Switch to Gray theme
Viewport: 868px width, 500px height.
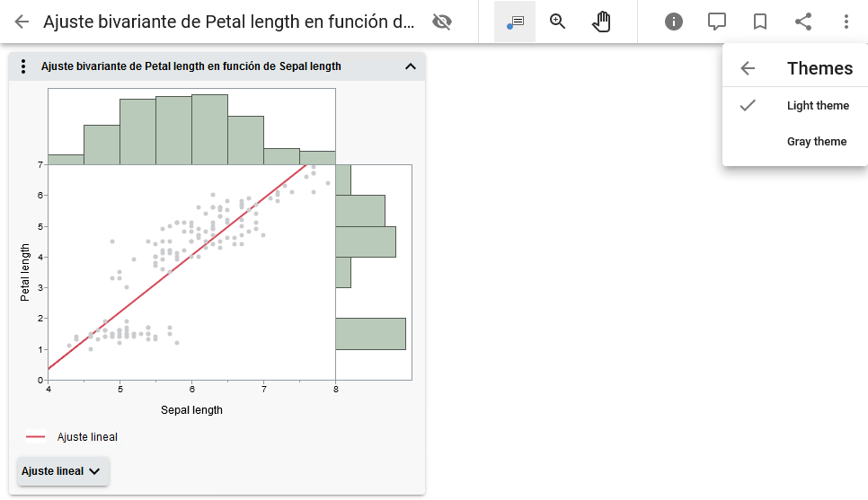816,142
